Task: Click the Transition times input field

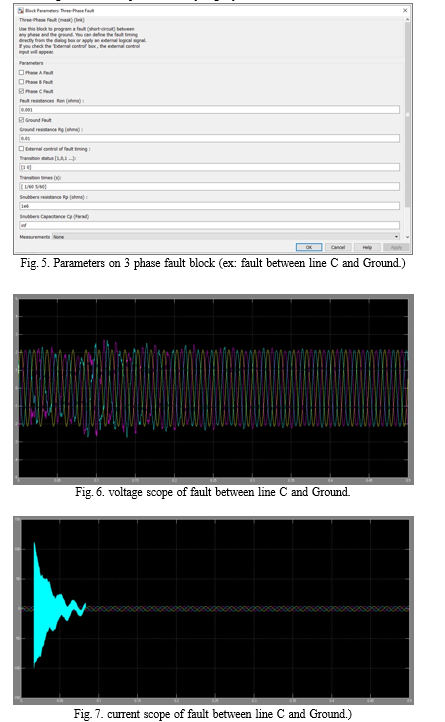Action: pyautogui.click(x=209, y=186)
